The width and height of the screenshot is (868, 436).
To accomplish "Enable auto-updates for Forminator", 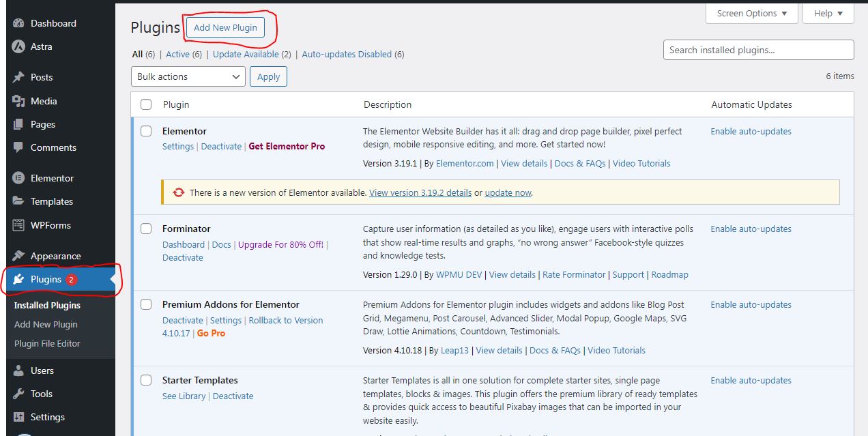I will click(x=751, y=229).
